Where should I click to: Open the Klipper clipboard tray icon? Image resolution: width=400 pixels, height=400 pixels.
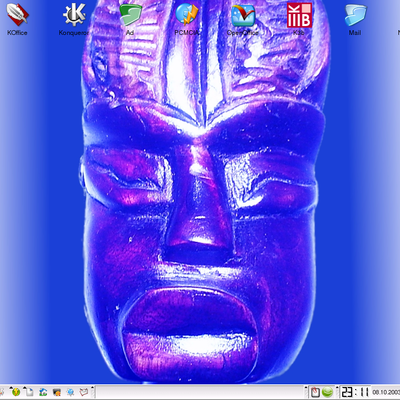point(315,392)
